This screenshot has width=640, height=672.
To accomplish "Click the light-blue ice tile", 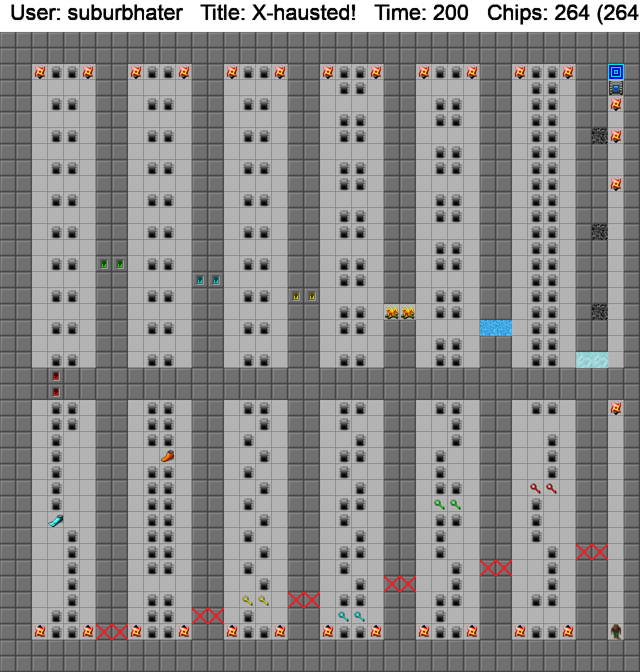I will 592,360.
